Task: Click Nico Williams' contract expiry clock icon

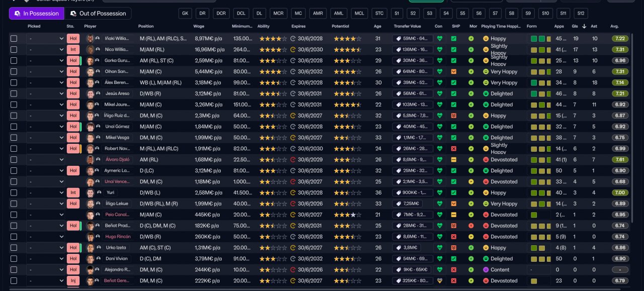Action: tap(293, 49)
